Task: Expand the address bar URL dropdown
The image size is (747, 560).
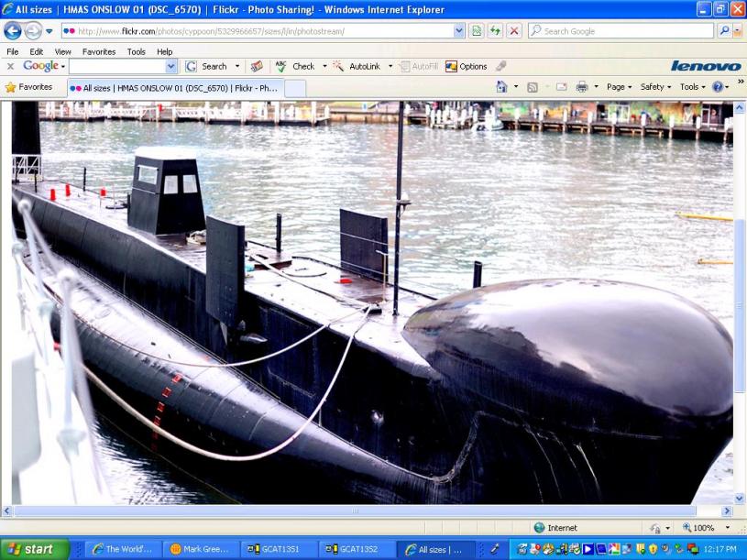Action: point(459,30)
